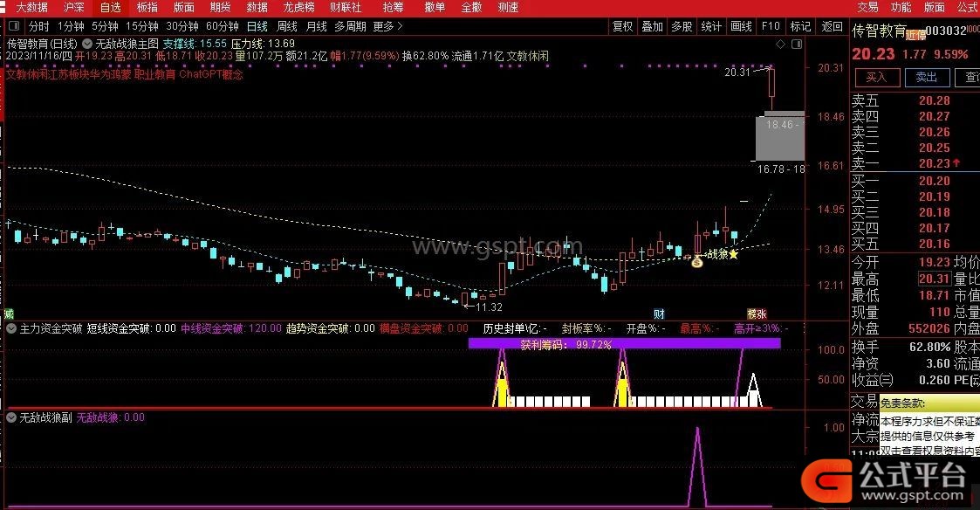Click the 中线资金突破 120.00 label
Image resolution: width=980 pixels, height=510 pixels.
(x=231, y=327)
